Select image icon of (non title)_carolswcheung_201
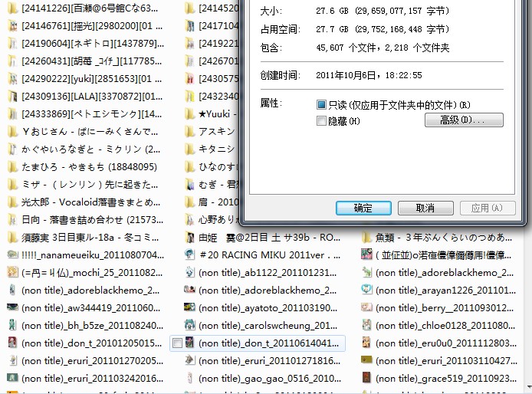The width and height of the screenshot is (532, 394). 189,325
